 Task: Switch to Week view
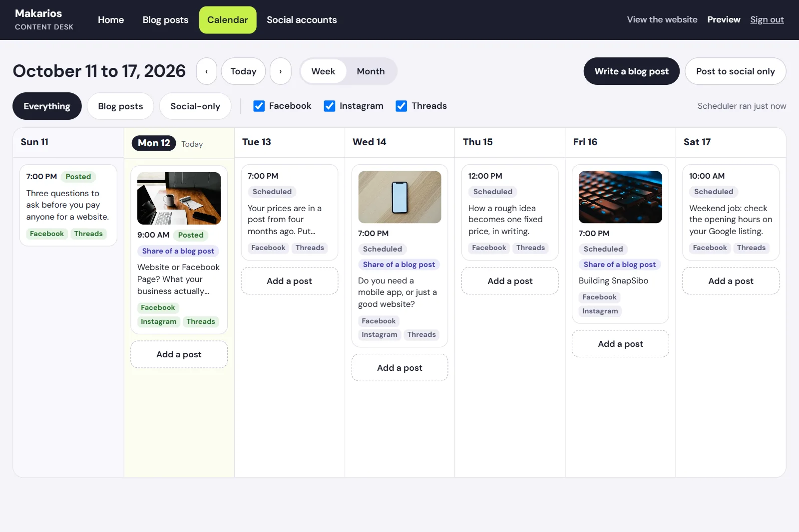323,71
